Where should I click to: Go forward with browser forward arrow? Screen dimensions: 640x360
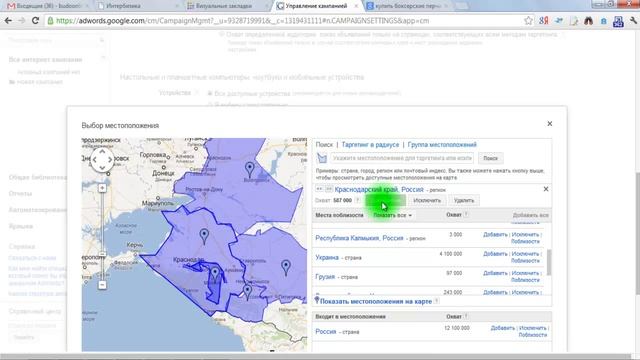pyautogui.click(x=22, y=20)
